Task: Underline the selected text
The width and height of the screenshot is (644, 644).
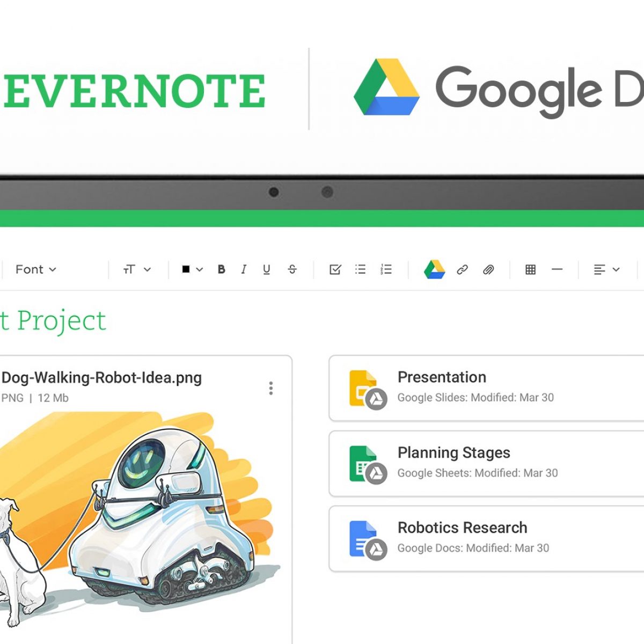Action: click(x=266, y=269)
